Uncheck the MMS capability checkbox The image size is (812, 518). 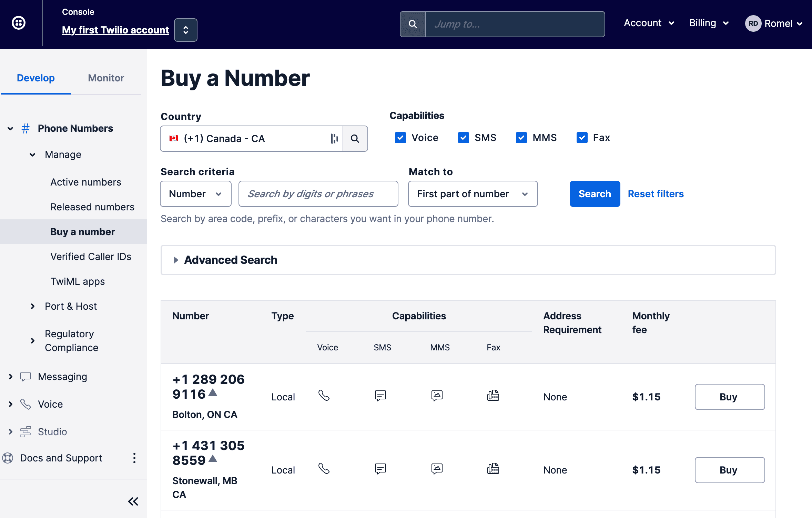521,138
